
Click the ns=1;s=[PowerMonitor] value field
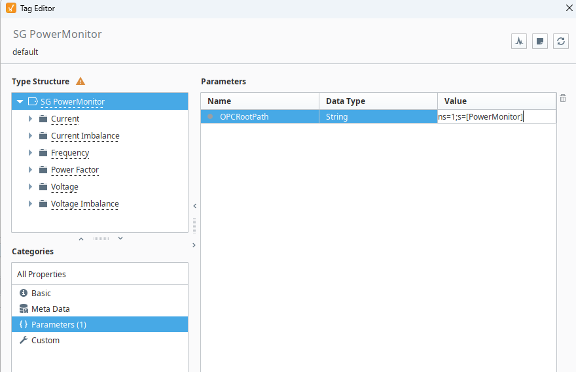coord(497,116)
